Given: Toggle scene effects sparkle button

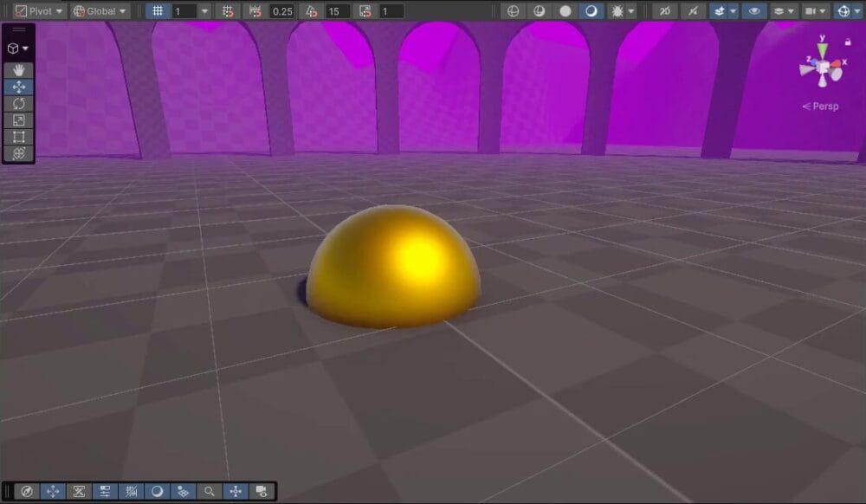Looking at the screenshot, I should coord(719,11).
